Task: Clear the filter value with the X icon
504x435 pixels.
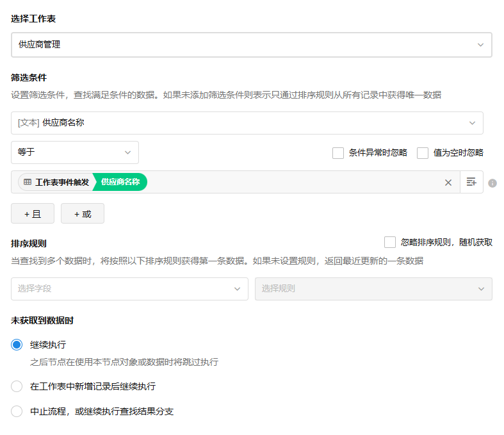Action: click(x=448, y=183)
